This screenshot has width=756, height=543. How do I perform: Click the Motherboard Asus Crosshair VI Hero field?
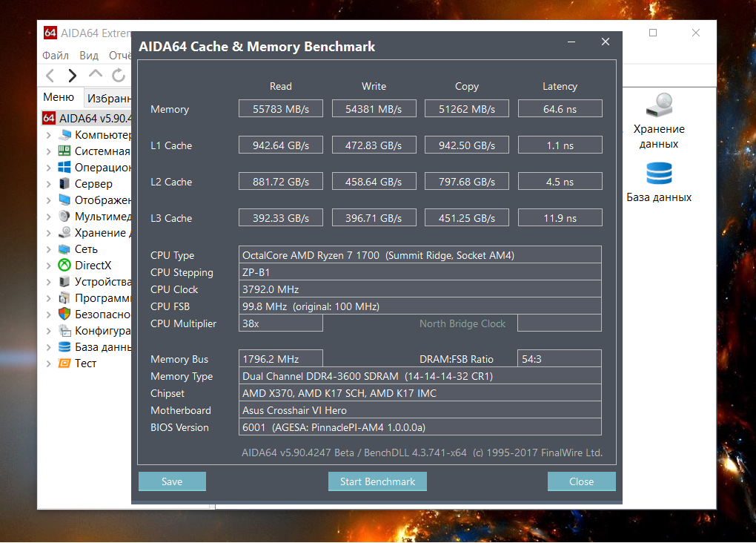420,410
